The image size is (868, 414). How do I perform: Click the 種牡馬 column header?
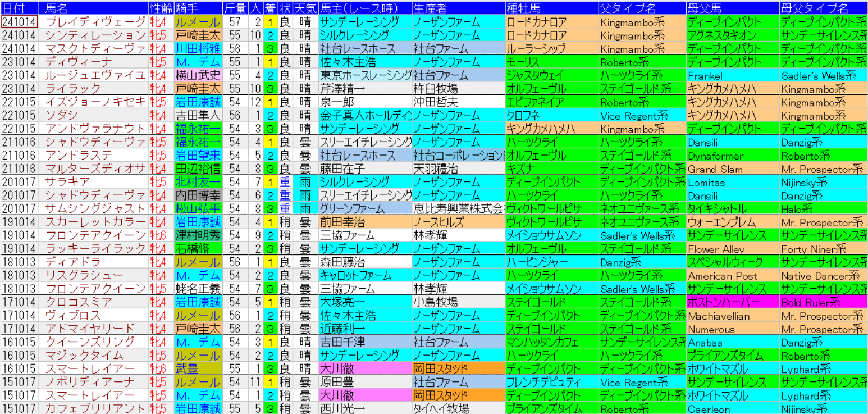pyautogui.click(x=551, y=8)
